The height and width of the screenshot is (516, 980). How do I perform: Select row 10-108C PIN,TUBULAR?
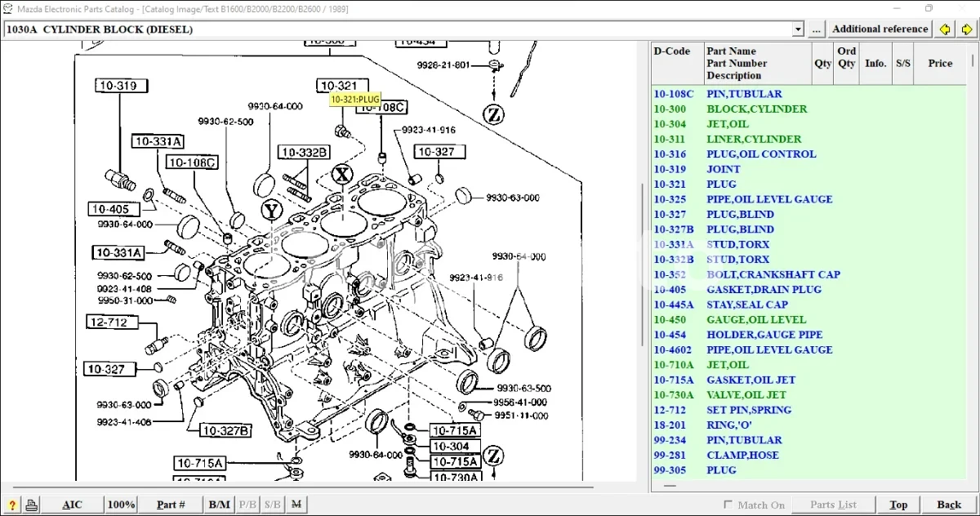point(808,94)
